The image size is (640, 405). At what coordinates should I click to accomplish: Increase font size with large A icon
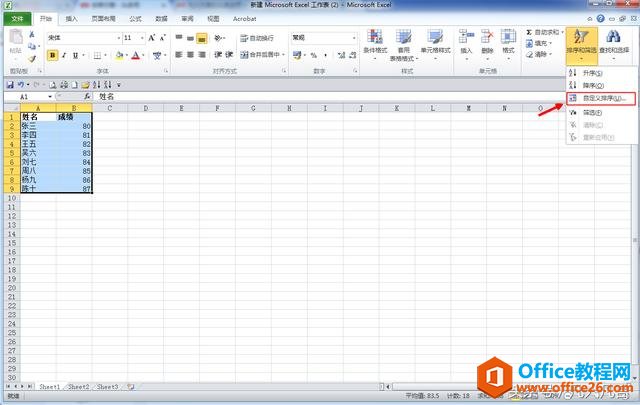tap(151, 38)
